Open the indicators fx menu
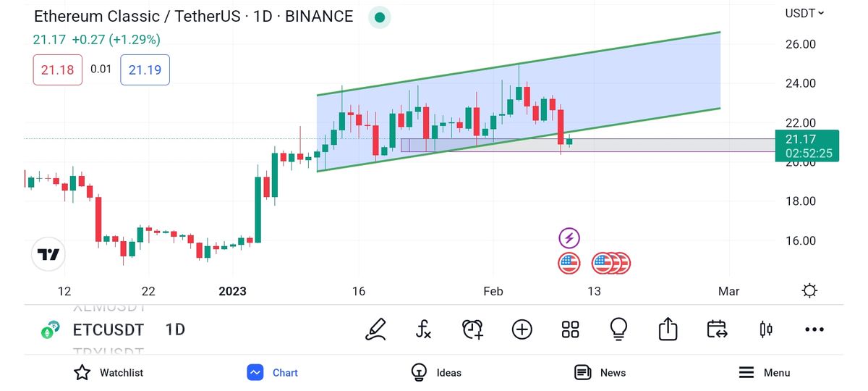The image size is (868, 391). [x=424, y=329]
